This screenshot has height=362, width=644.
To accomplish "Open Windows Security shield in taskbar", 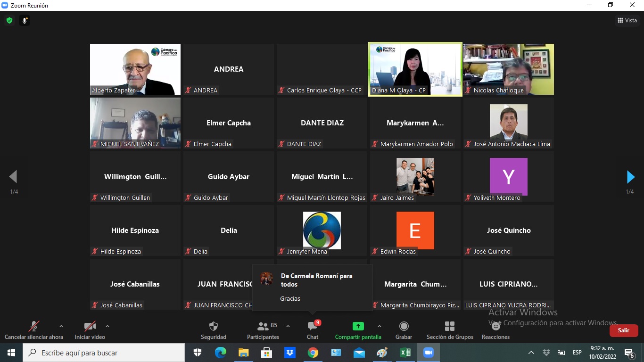I will click(198, 353).
